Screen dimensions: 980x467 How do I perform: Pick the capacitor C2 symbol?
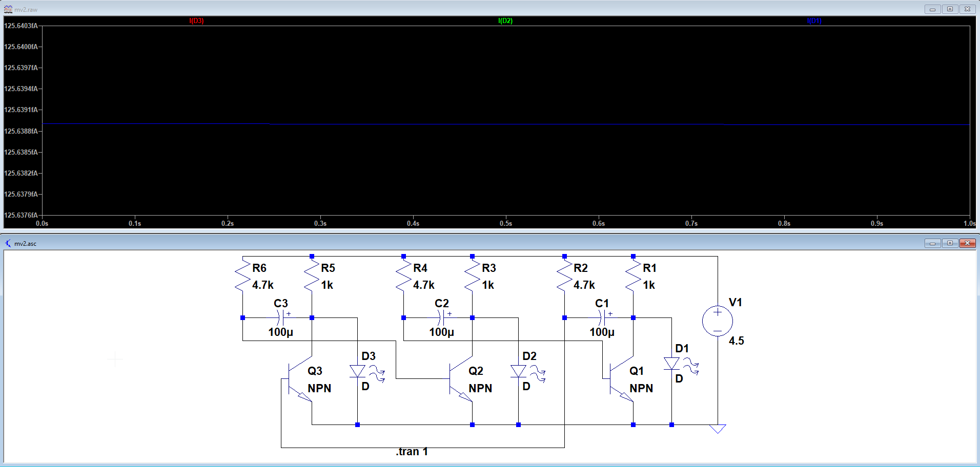tap(442, 317)
